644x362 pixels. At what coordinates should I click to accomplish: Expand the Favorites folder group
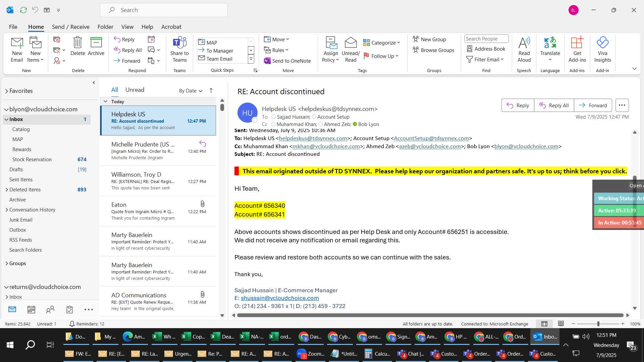pyautogui.click(x=6, y=91)
